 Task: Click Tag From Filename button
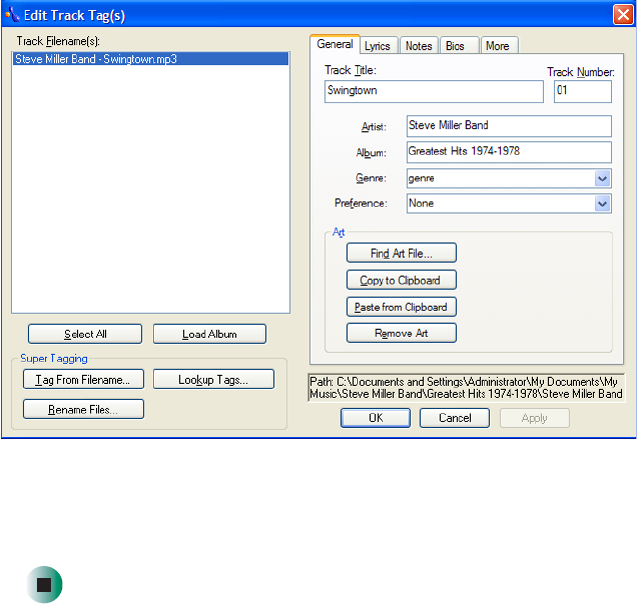[x=83, y=379]
